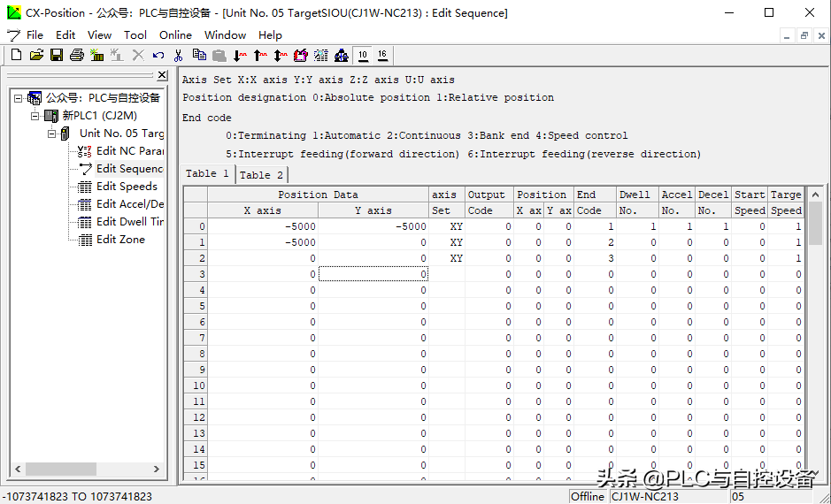Click the Undo arrow icon
The width and height of the screenshot is (831, 504).
[158, 55]
